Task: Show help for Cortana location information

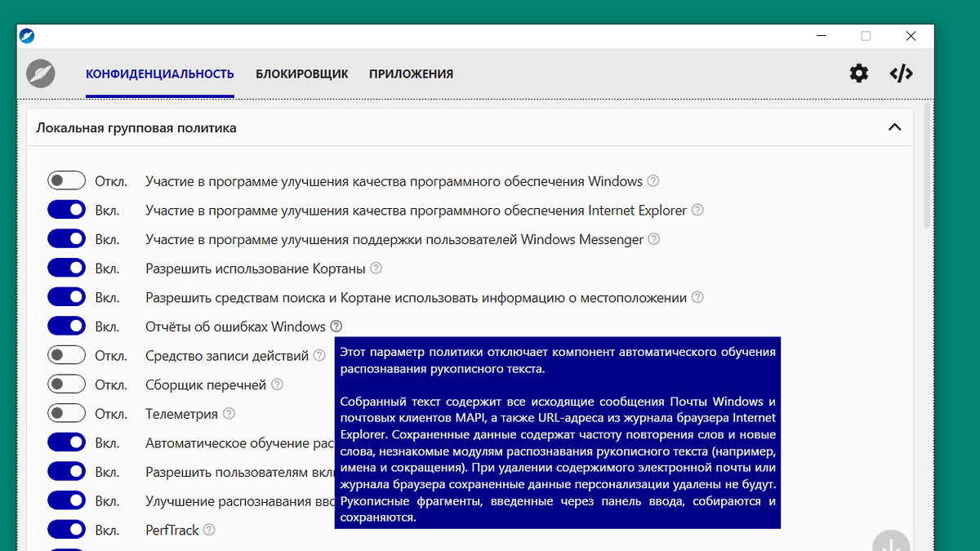Action: [697, 298]
